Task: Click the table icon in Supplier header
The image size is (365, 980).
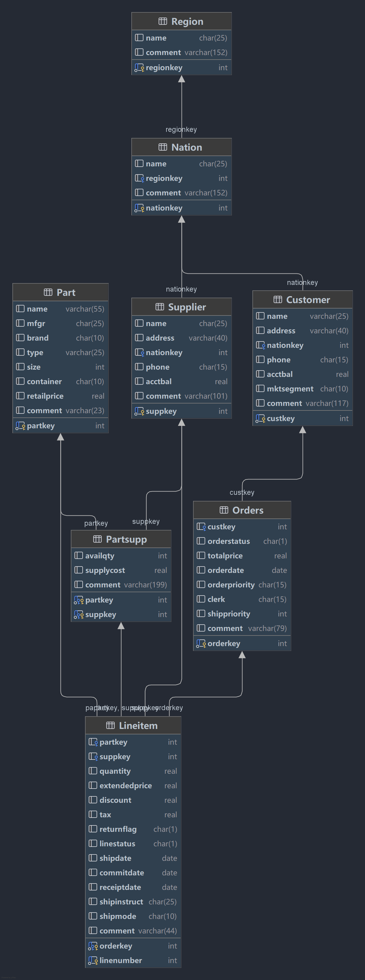Action: 159,307
